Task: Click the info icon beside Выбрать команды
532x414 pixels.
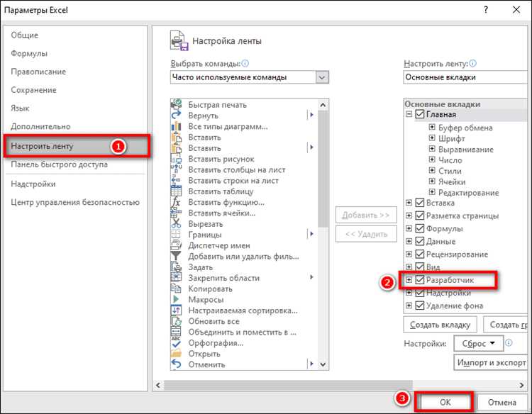Action: coord(245,63)
